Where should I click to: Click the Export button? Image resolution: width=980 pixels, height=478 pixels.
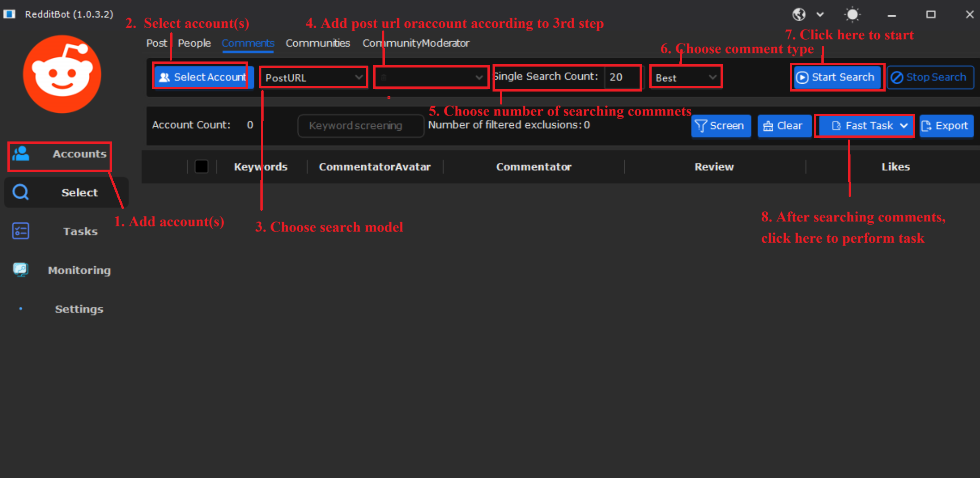point(946,126)
